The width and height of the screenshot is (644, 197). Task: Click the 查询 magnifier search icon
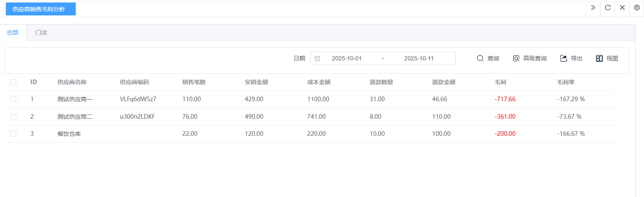480,59
